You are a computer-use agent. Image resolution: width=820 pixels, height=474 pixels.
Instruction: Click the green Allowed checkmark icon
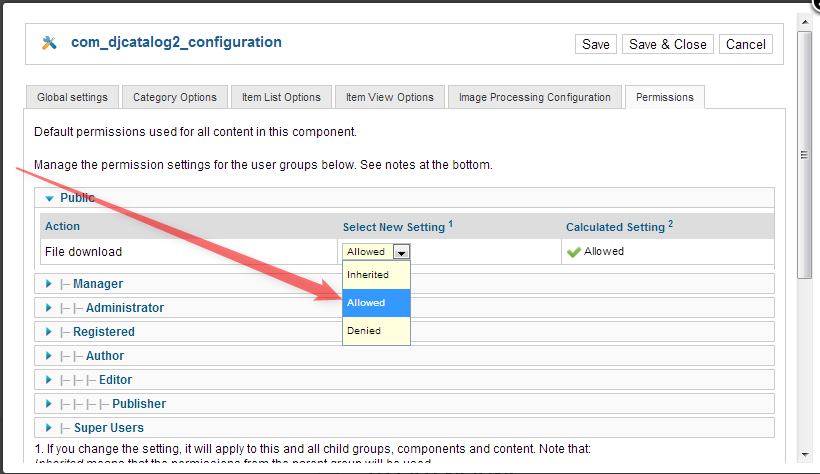574,252
